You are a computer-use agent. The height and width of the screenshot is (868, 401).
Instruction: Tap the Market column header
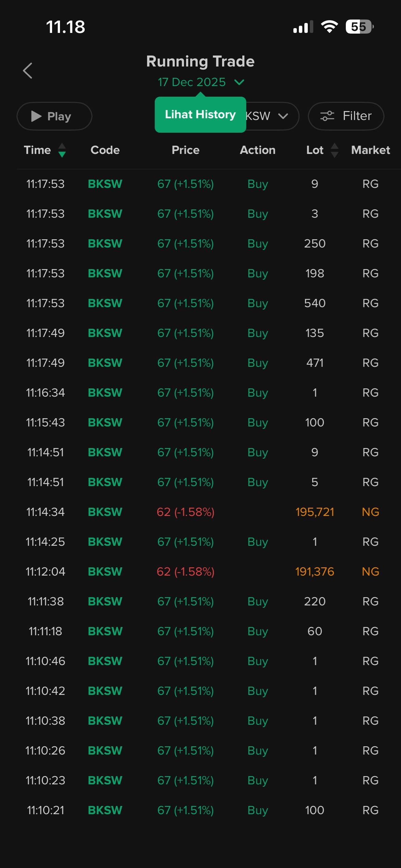click(370, 150)
